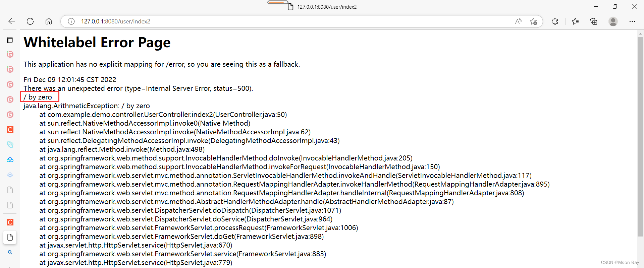
Task: Refresh the current page
Action: (x=30, y=21)
